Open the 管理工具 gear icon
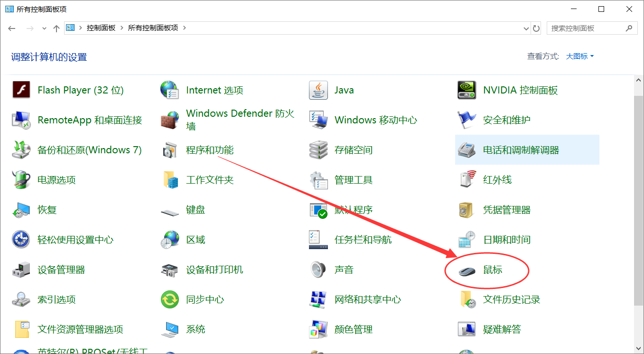 point(318,180)
